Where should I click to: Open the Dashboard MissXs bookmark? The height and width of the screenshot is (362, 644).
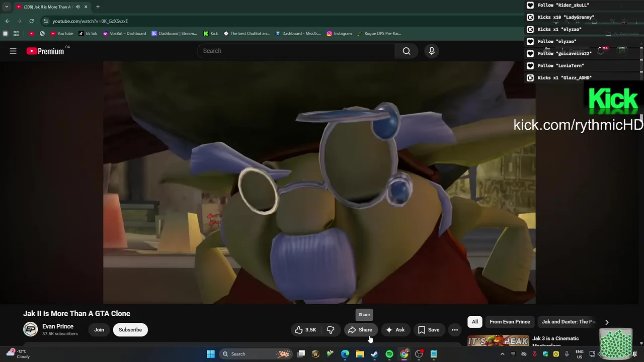pos(298,34)
